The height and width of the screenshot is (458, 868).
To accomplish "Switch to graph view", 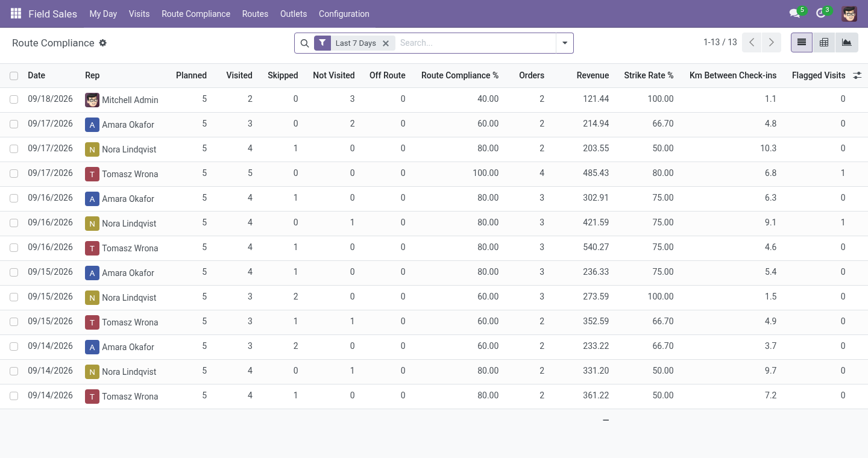I will 847,43.
